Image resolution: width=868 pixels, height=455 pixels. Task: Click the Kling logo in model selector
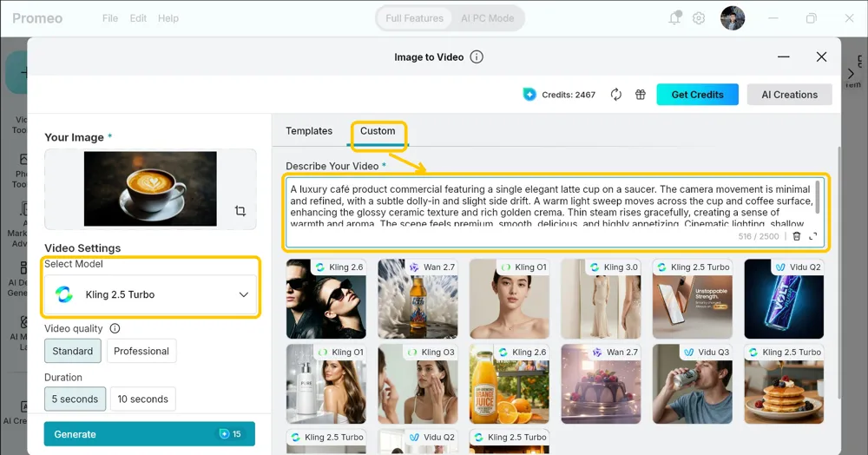click(64, 294)
